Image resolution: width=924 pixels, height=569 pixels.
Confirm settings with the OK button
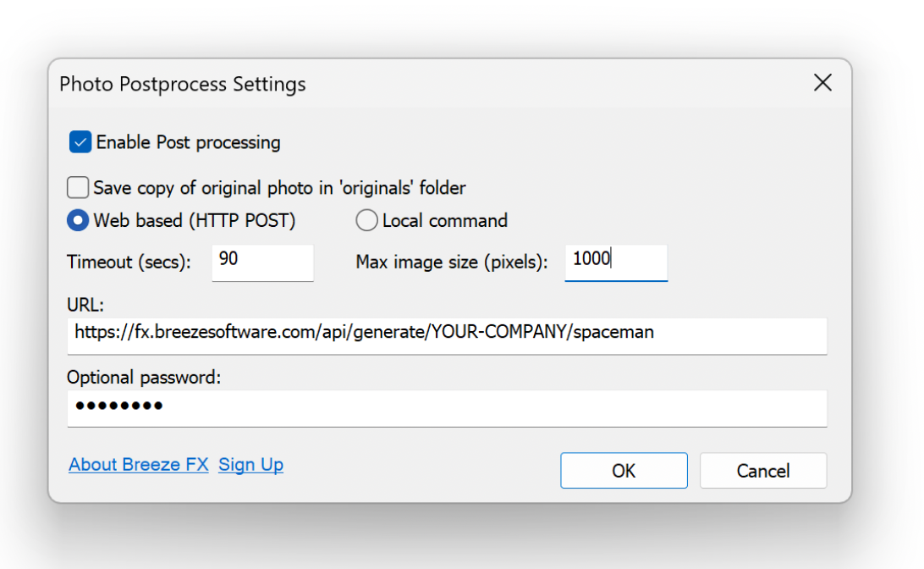(624, 471)
